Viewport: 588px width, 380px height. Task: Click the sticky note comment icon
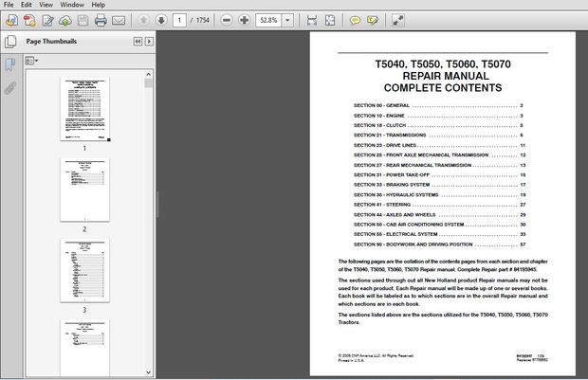tap(355, 20)
